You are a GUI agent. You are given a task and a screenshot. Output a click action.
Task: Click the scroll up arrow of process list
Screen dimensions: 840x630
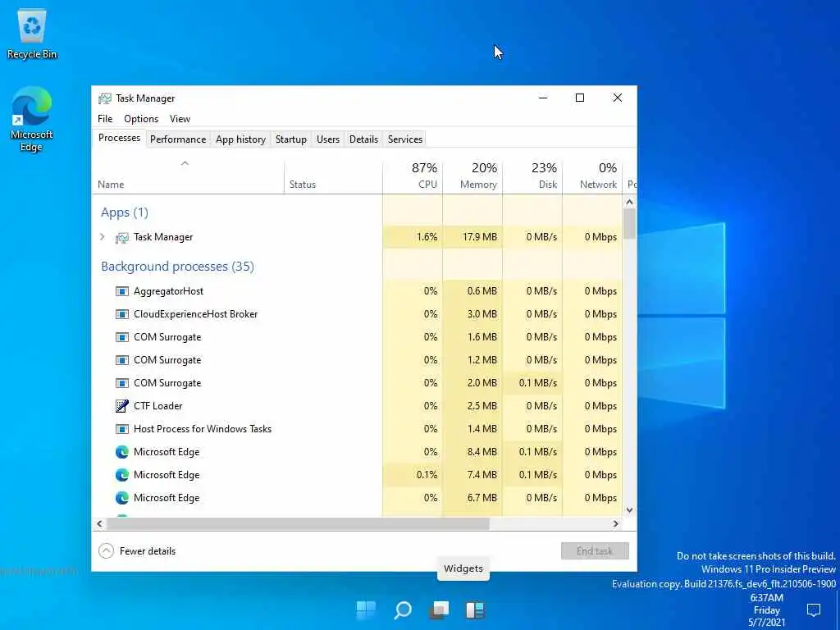(629, 203)
